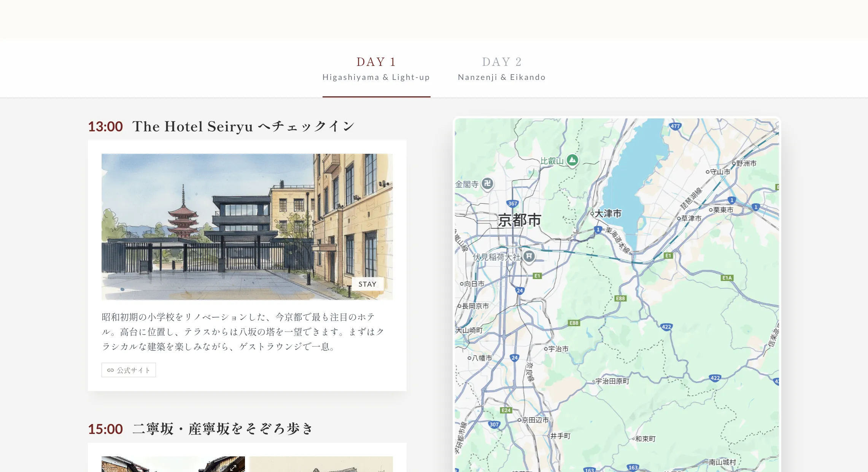This screenshot has width=868, height=472.
Task: Click the sketch thumbnail beside street photo
Action: [x=321, y=464]
